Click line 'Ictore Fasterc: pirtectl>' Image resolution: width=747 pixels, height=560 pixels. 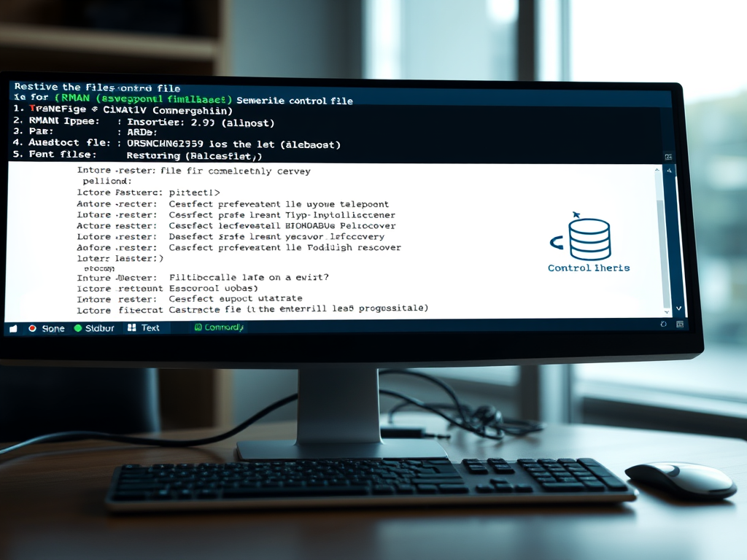(148, 192)
